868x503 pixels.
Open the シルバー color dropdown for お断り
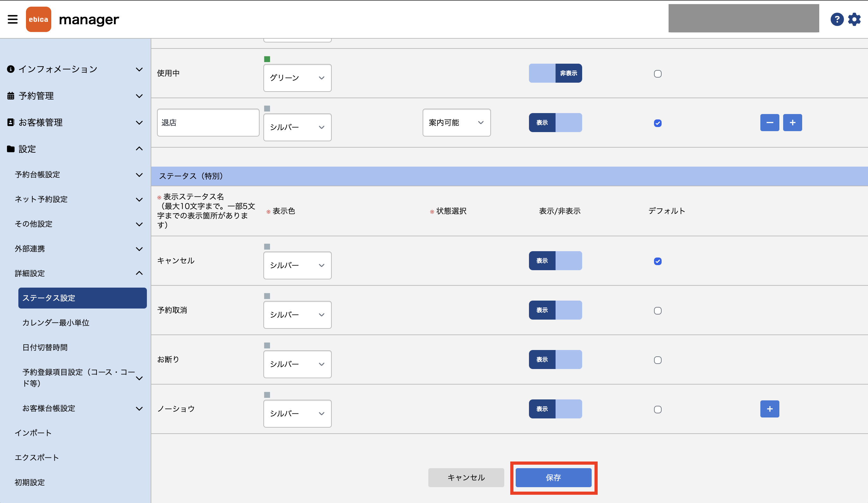(298, 364)
